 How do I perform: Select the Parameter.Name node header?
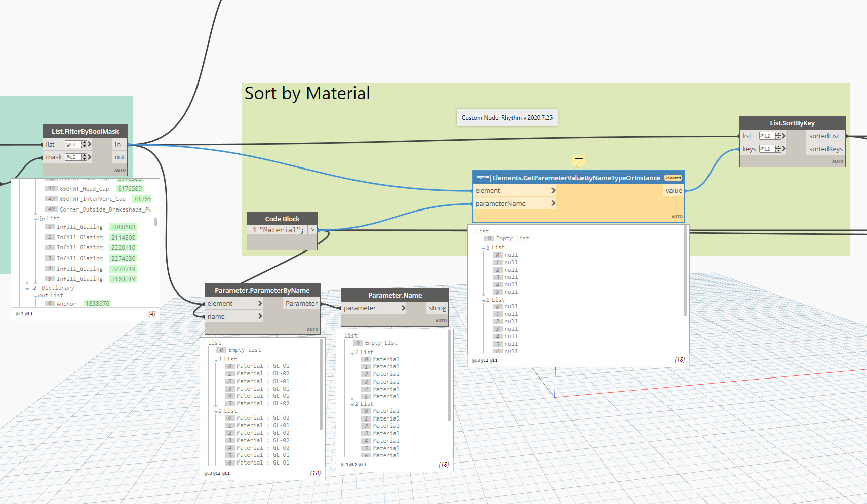point(395,295)
